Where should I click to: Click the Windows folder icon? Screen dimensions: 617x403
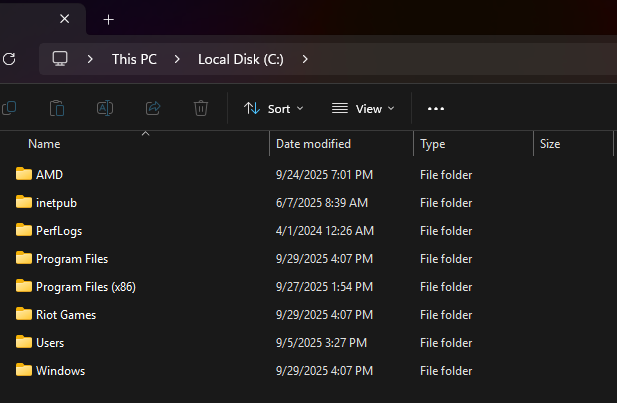point(25,371)
